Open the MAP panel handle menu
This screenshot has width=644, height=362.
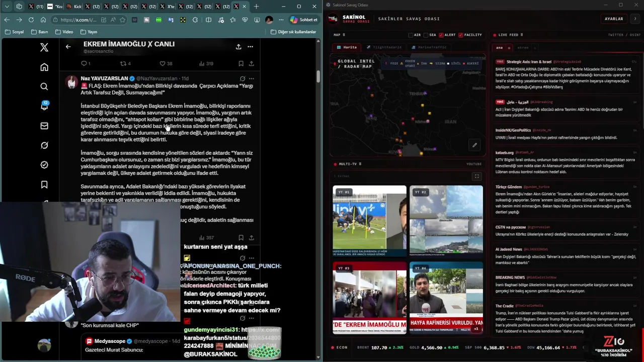(x=344, y=35)
